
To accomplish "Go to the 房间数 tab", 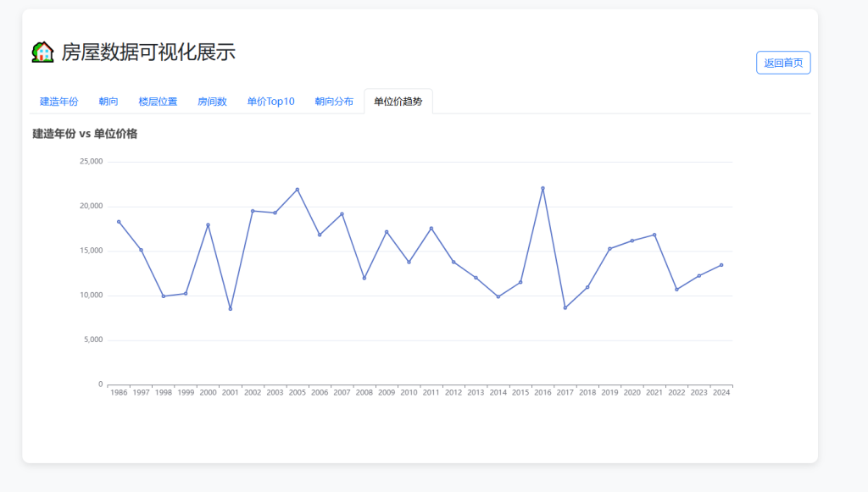I will (212, 102).
